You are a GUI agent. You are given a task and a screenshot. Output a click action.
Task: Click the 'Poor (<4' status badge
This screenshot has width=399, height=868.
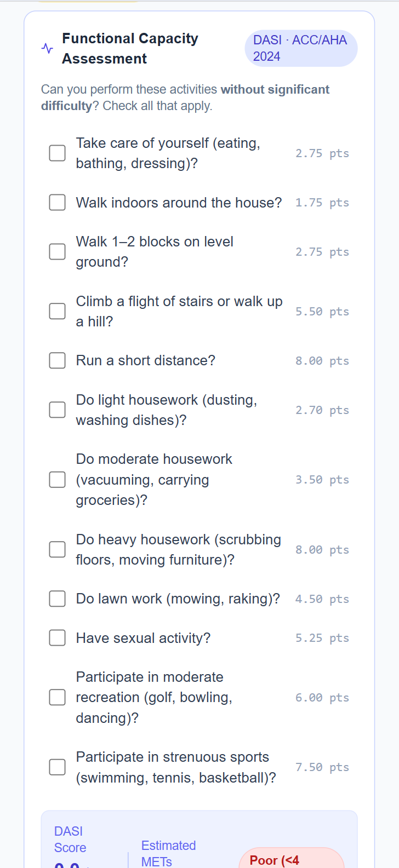click(x=291, y=859)
